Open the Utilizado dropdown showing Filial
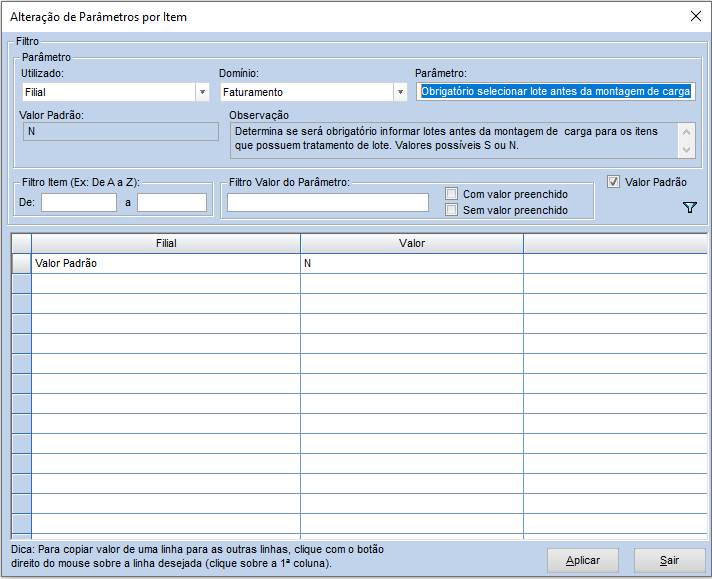Screen dimensions: 712x579 201,92
